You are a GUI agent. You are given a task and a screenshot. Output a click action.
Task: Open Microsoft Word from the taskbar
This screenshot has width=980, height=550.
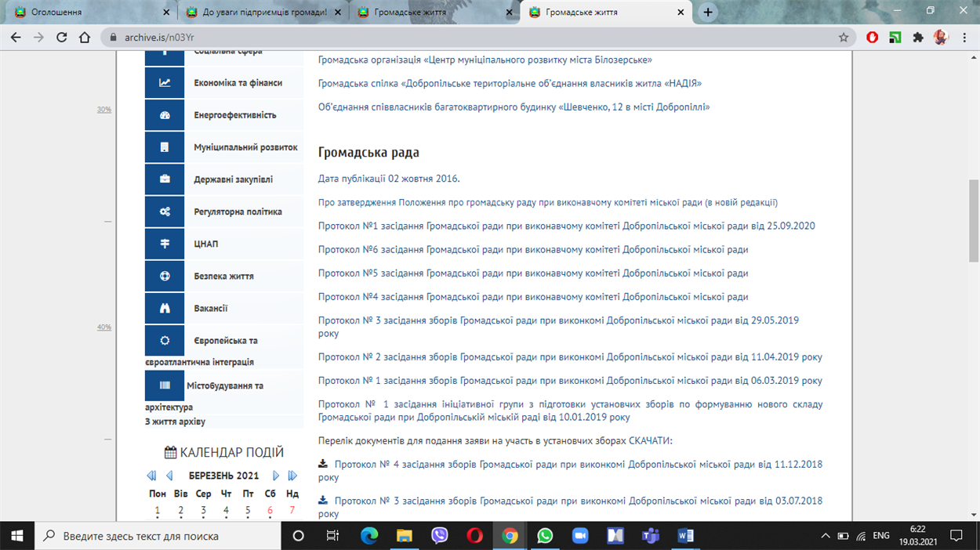(685, 536)
